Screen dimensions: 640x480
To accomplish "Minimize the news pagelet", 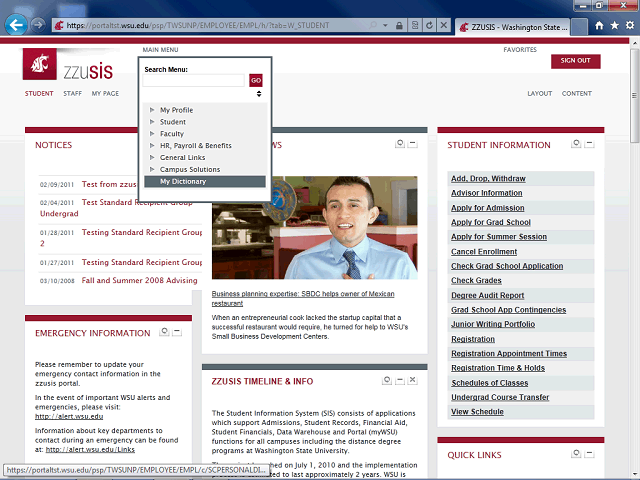I will (413, 144).
